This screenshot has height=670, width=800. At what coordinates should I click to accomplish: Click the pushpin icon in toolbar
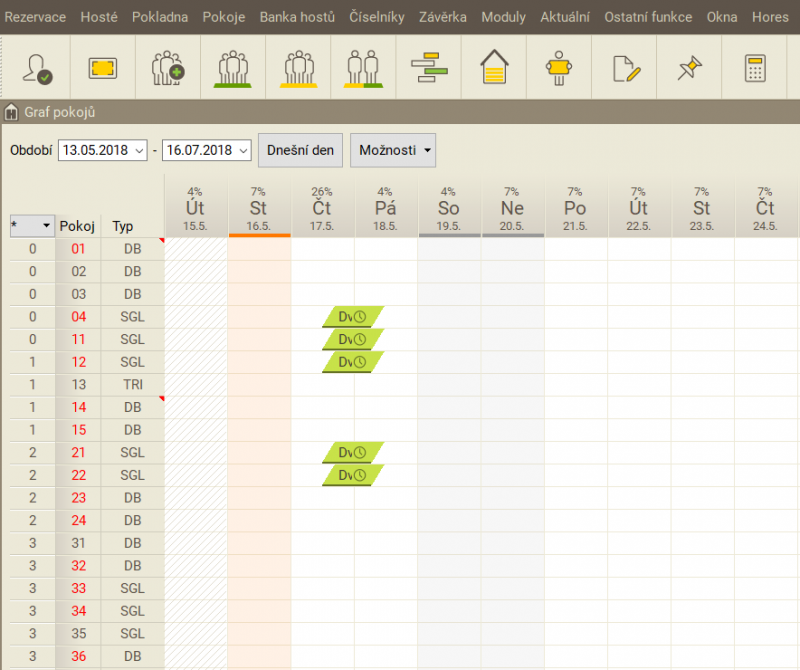coord(689,68)
